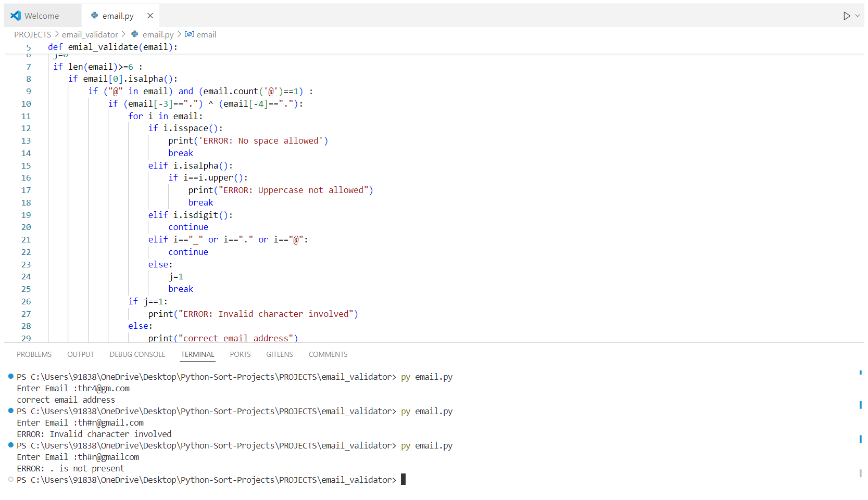Click the blue command marker of first terminal run
This screenshot has height=500, width=868.
point(10,376)
